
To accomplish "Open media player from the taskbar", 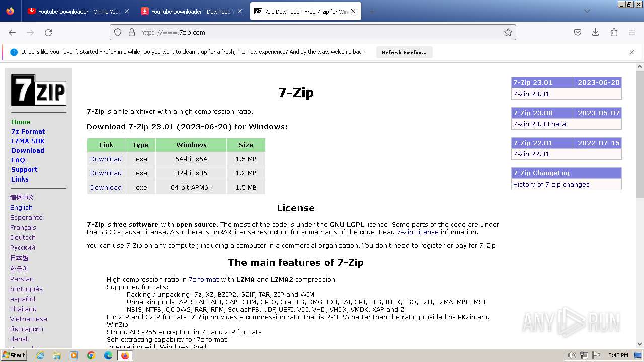I will click(74, 355).
